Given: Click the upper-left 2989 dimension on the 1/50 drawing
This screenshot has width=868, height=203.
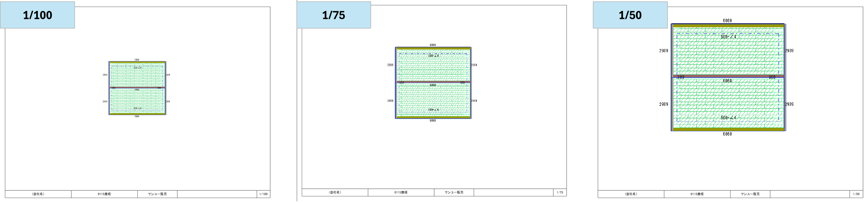Looking at the screenshot, I should pyautogui.click(x=664, y=51).
